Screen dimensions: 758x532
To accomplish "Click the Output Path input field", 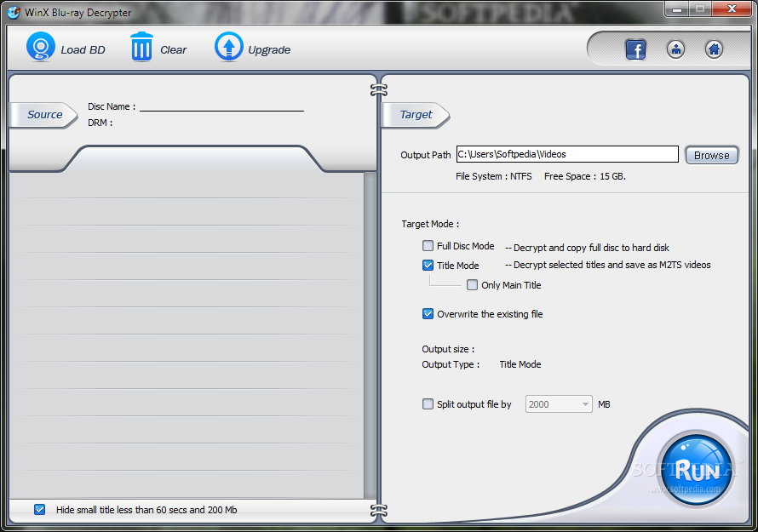I will click(x=567, y=154).
